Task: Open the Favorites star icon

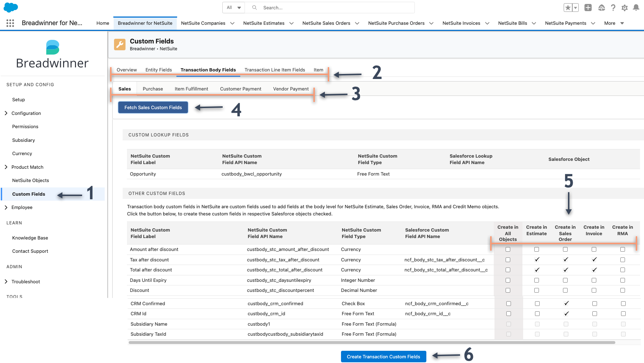Action: 568,8
